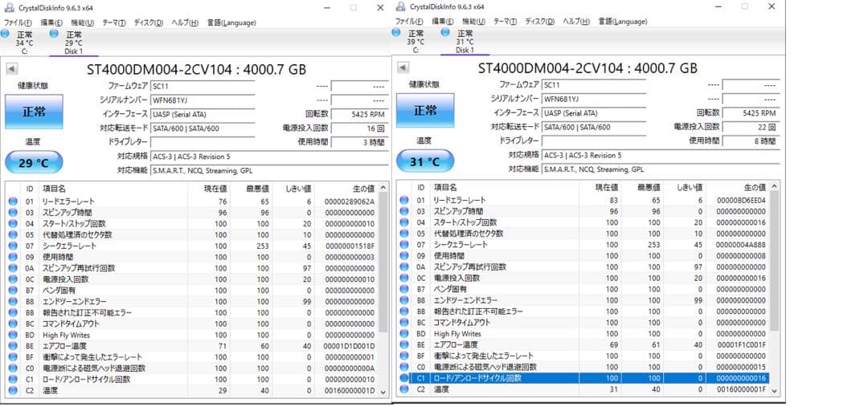Click CrystalDiskInfo app icon in left title bar
This screenshot has width=868, height=407.
10,7
